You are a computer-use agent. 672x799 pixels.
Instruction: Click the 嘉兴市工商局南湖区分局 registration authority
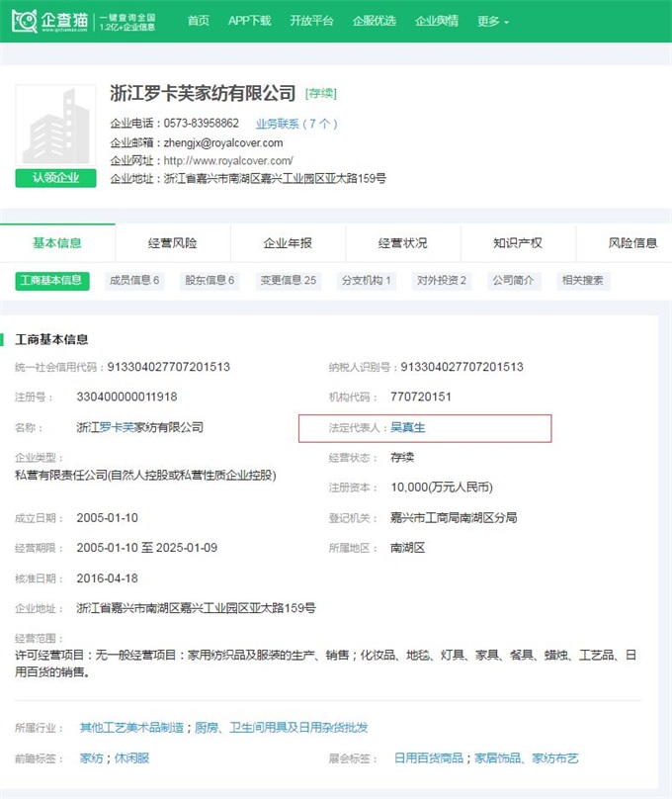coord(454,518)
